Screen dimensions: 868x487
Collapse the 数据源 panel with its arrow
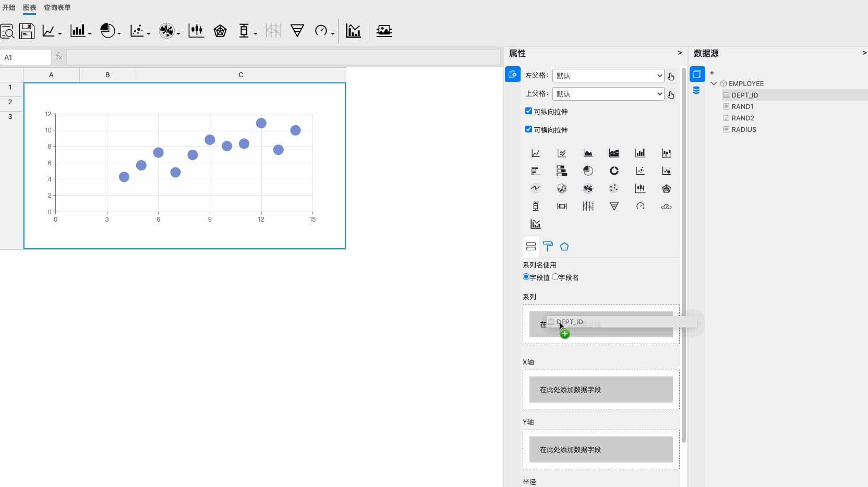tap(864, 53)
